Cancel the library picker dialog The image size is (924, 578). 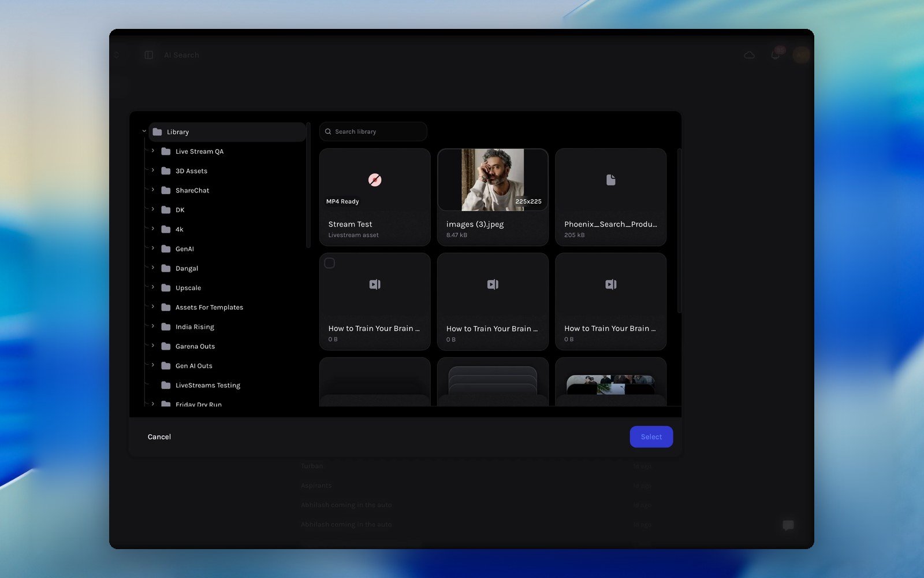(x=159, y=437)
